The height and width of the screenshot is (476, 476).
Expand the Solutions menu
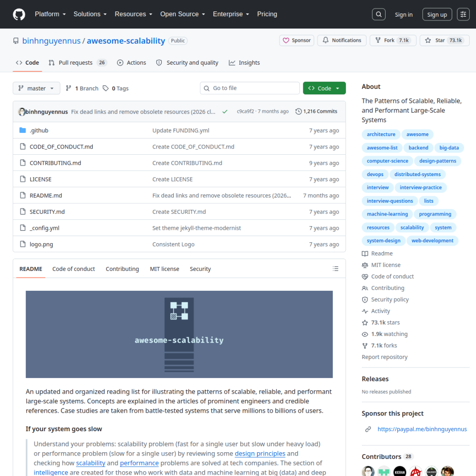[x=90, y=14]
